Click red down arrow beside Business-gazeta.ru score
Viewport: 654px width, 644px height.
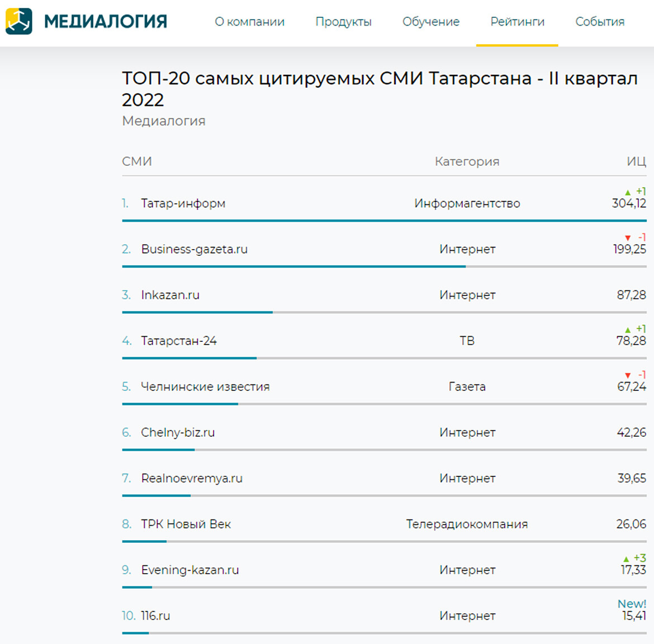tap(628, 238)
